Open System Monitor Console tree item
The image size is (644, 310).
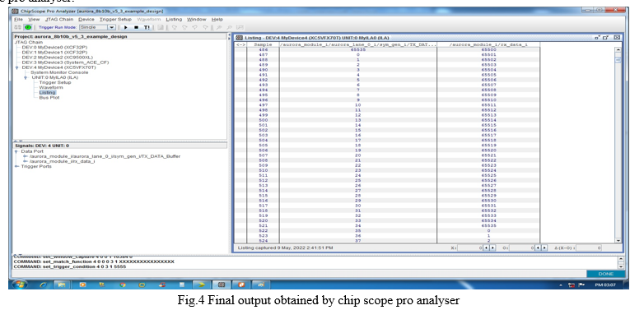(59, 72)
